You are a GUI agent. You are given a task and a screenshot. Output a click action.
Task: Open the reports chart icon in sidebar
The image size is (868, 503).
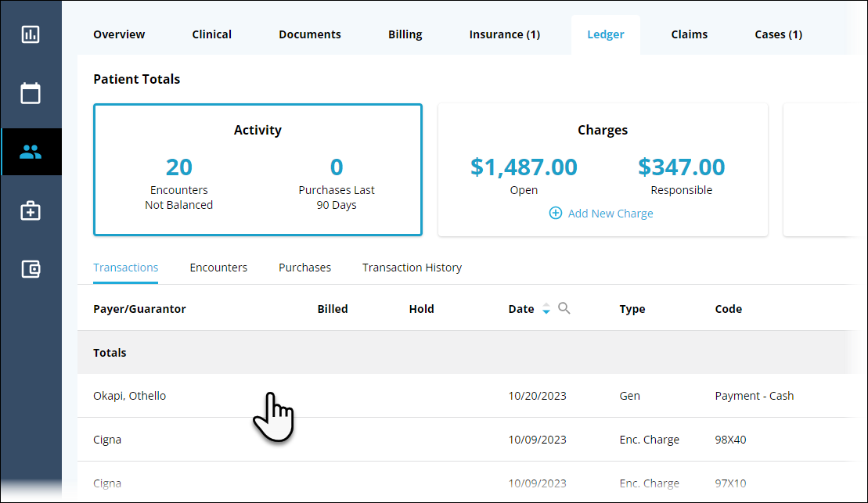[x=31, y=34]
